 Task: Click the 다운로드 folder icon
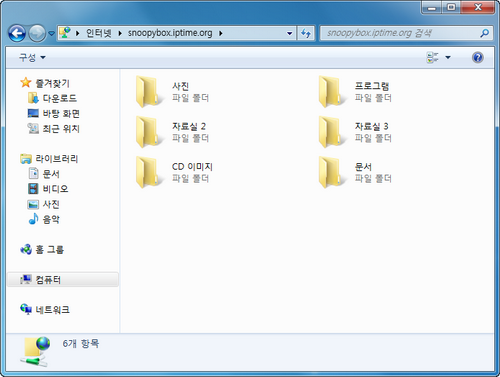click(x=33, y=98)
